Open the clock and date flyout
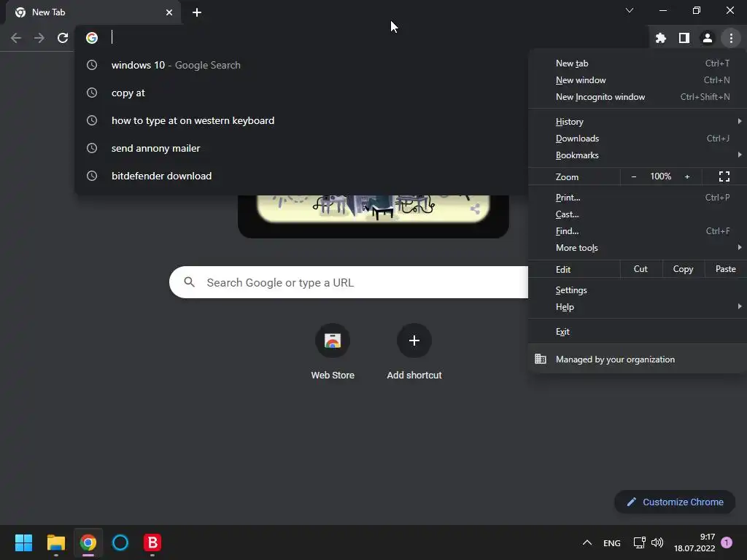Viewport: 747px width, 560px height. (x=694, y=542)
